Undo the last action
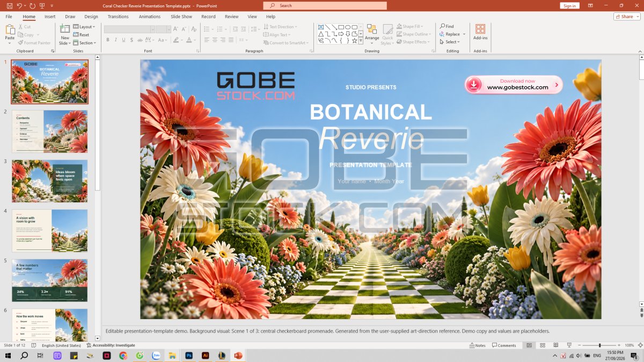644x362 pixels. [19, 5]
